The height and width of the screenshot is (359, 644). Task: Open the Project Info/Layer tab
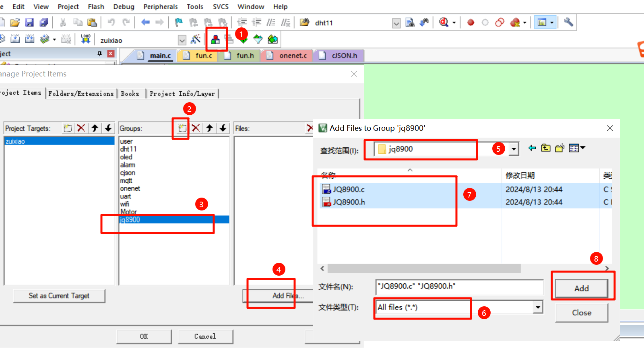pos(182,93)
